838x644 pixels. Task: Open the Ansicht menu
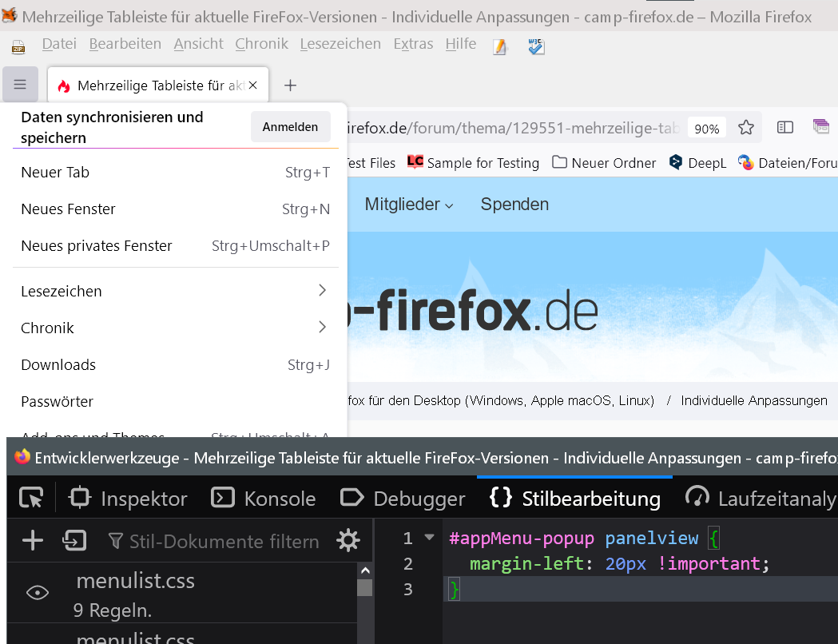tap(198, 44)
